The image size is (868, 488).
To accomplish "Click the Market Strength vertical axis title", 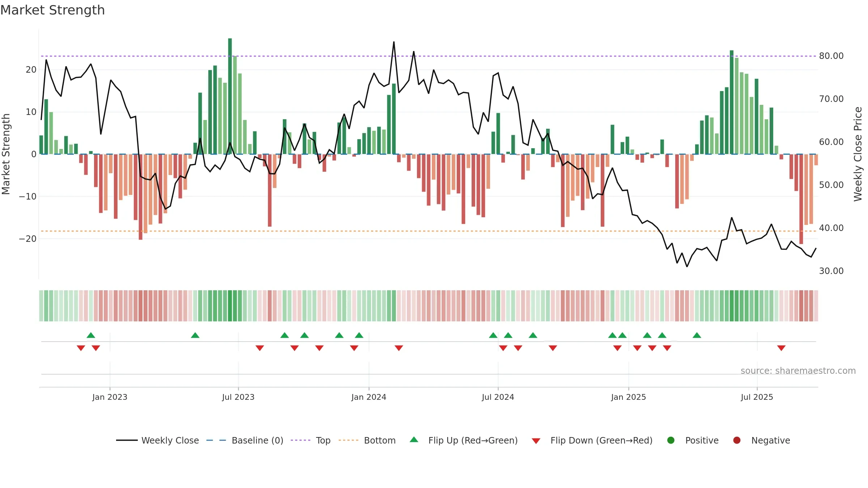I will (x=6, y=154).
